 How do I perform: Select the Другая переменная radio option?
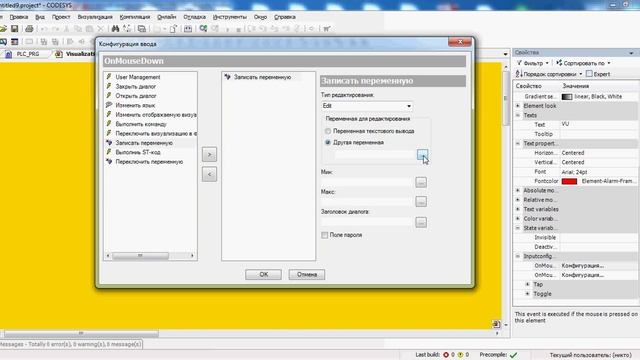pos(328,142)
